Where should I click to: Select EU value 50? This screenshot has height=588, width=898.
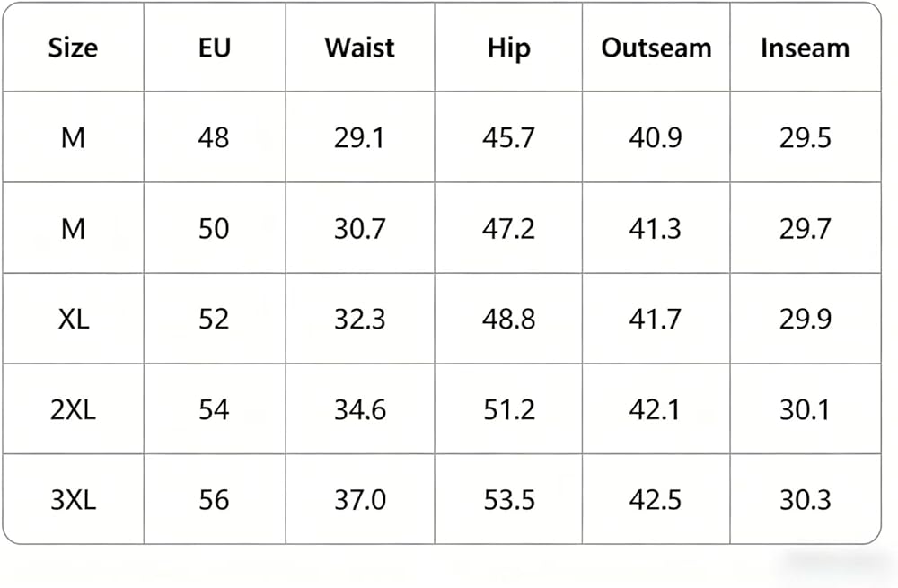214,228
